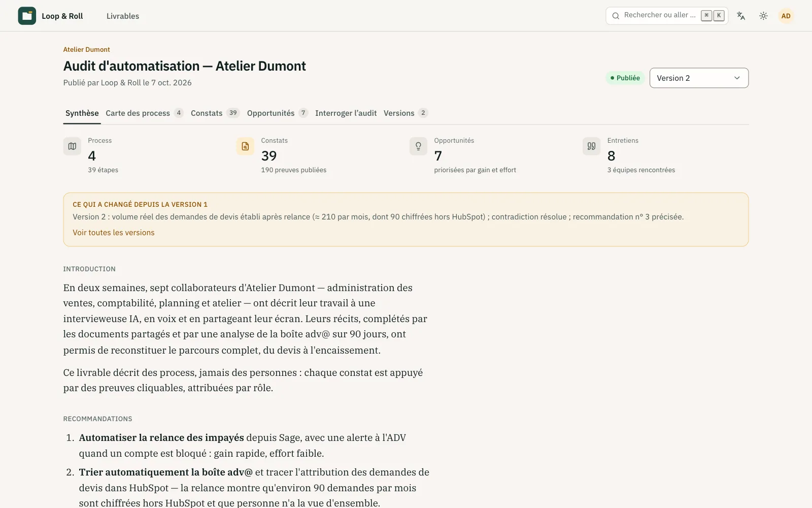Click the 190 preuves publiées text

click(x=294, y=170)
